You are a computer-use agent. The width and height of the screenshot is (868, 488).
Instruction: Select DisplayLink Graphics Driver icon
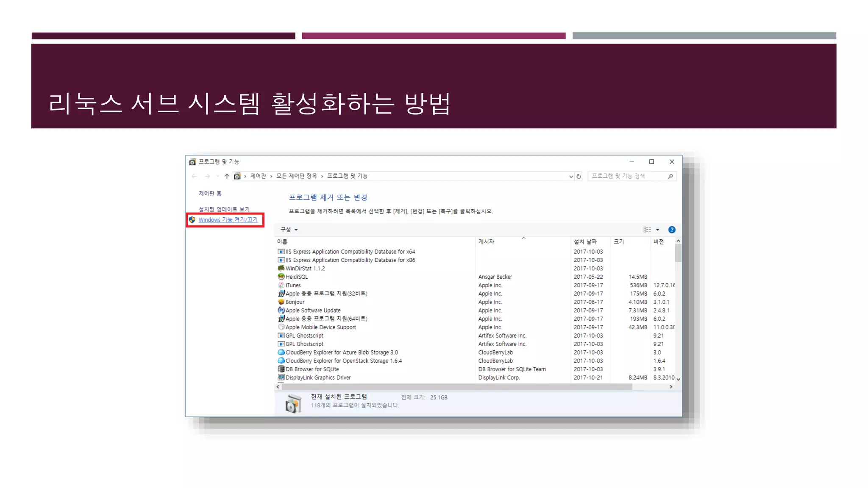[x=281, y=377]
